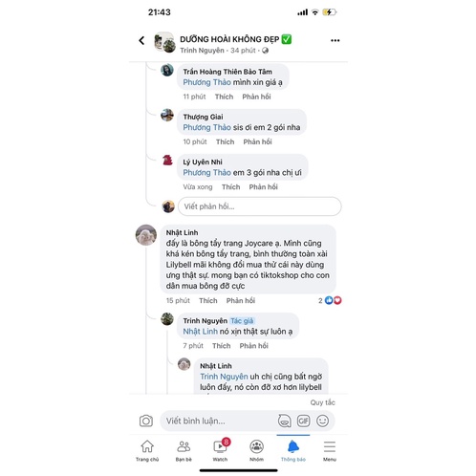Open the Thông báo notifications bell
Viewport: 476px width, 476px height.
(293, 450)
